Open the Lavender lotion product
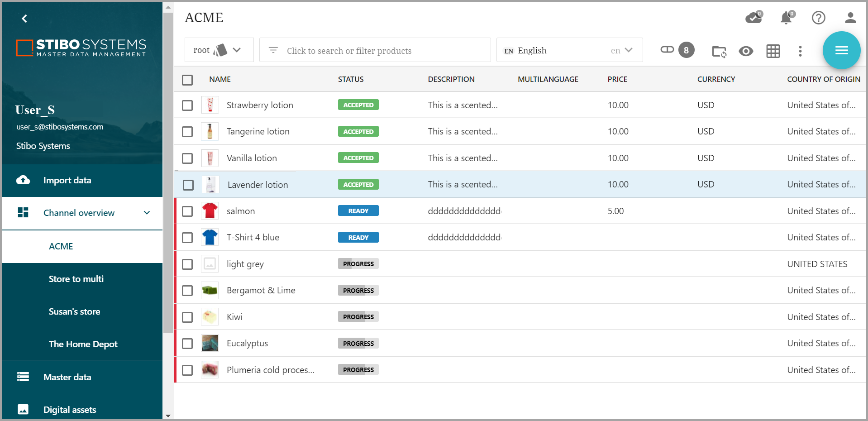Image resolution: width=868 pixels, height=421 pixels. point(258,185)
